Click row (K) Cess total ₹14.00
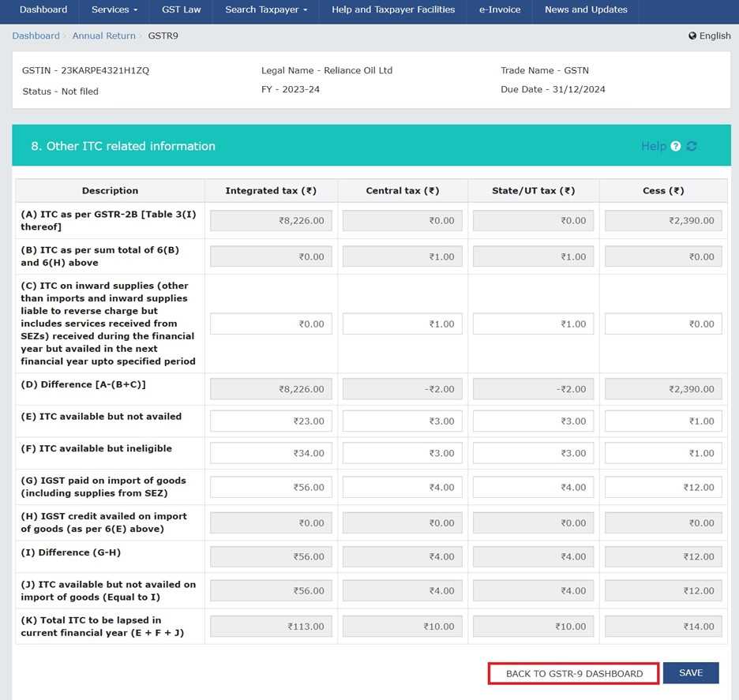 coord(663,627)
